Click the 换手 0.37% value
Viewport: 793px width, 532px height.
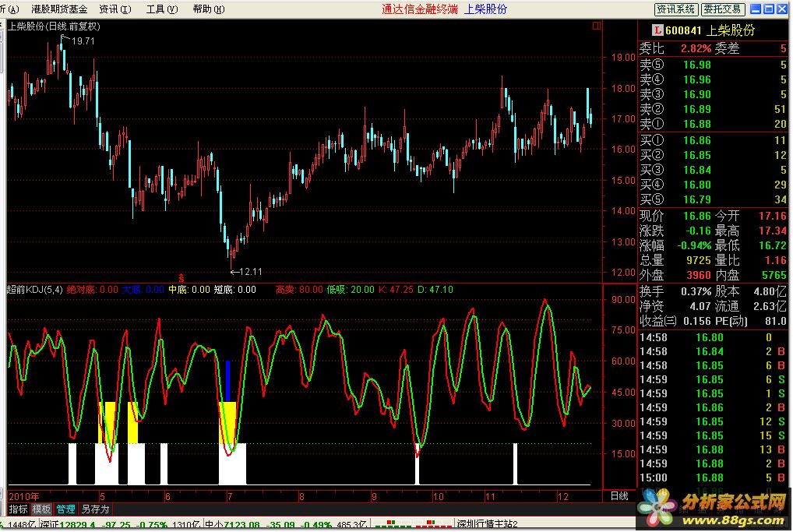[x=696, y=291]
